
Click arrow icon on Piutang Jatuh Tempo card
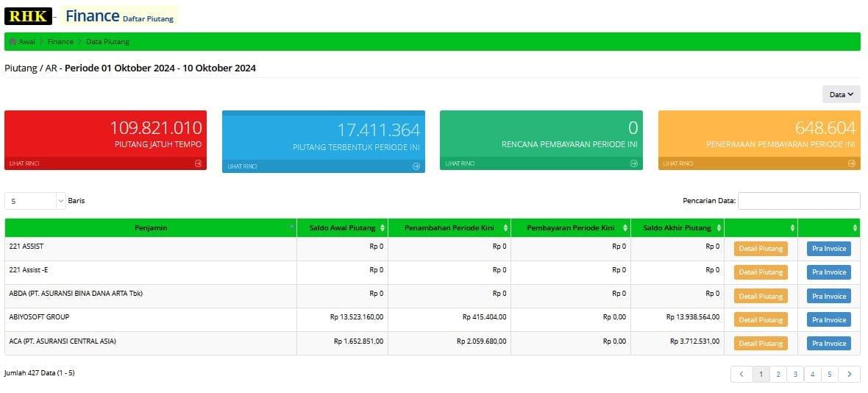click(198, 163)
